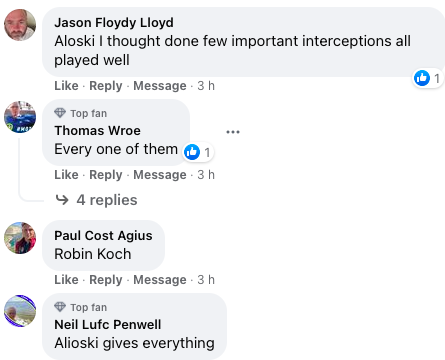Viewport: 445px width, 360px height.
Task: Open Paul Cost Agius profile name
Action: click(x=103, y=235)
